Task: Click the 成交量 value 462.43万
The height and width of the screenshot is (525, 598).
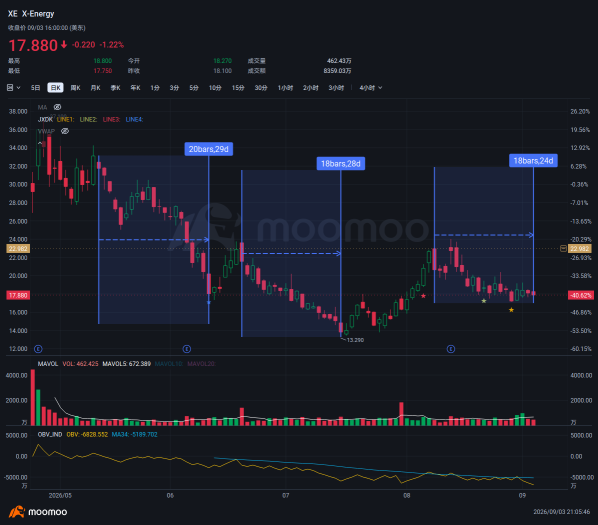Action: pyautogui.click(x=339, y=61)
